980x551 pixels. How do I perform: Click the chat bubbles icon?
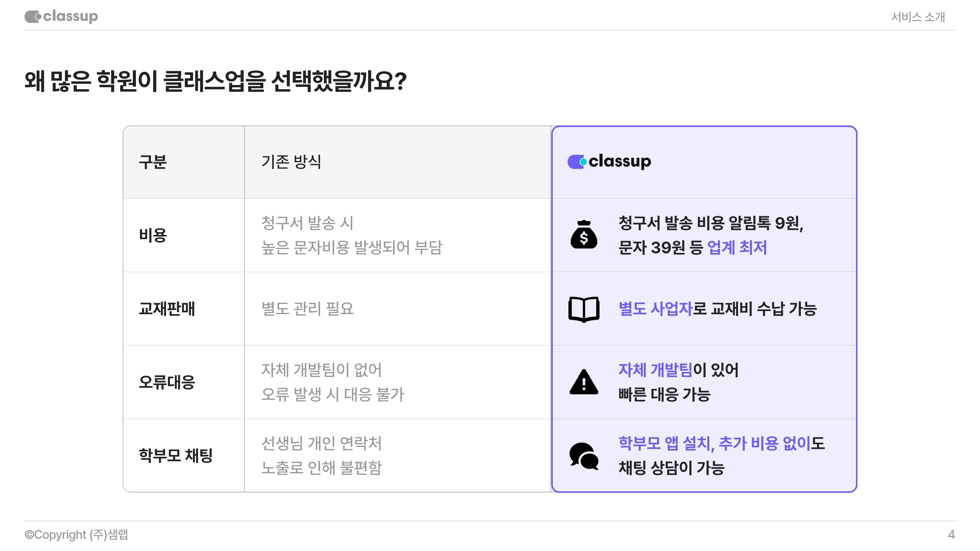[x=584, y=456]
